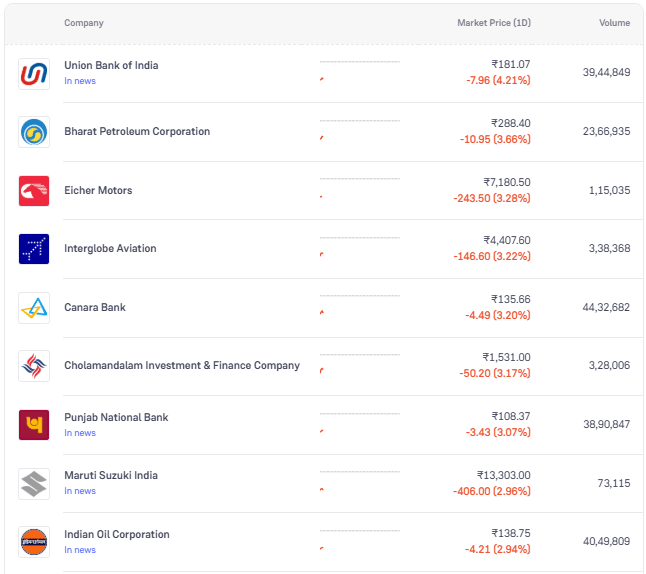Open 'In news' under Maruti Suzuki India
This screenshot has width=646, height=574.
(80, 491)
